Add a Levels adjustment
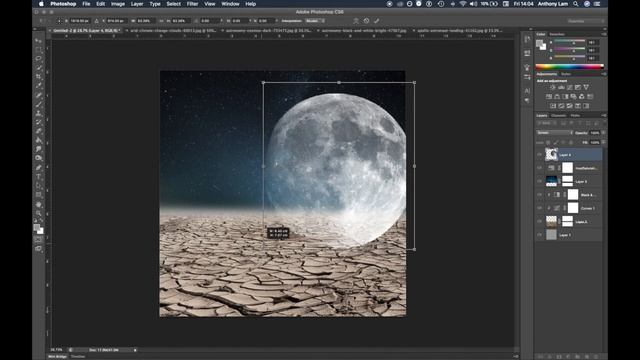Viewport: 640px width, 360px height. coord(561,87)
